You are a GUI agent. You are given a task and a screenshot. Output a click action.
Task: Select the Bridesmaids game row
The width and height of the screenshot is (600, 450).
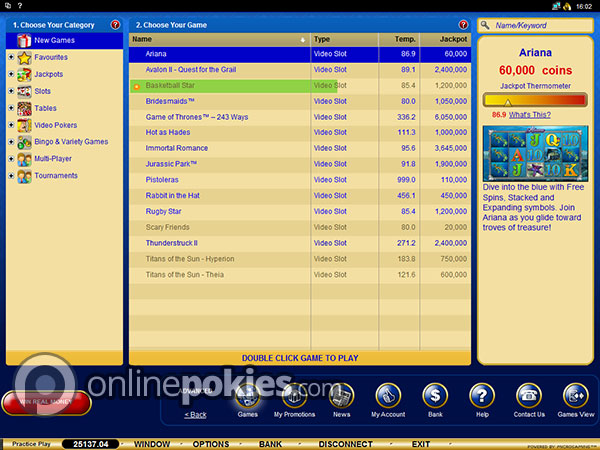click(x=300, y=101)
